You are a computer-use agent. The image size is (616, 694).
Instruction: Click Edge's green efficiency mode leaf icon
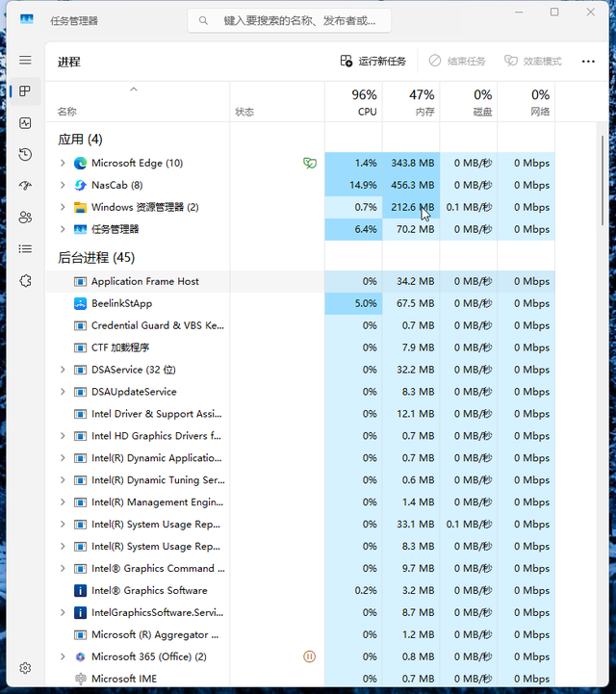click(x=310, y=164)
